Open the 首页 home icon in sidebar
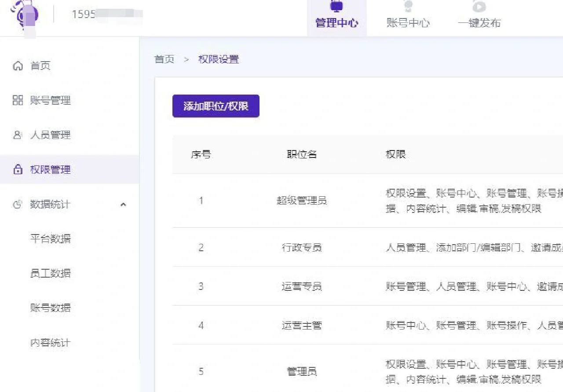Image resolution: width=563 pixels, height=392 pixels. [x=18, y=66]
